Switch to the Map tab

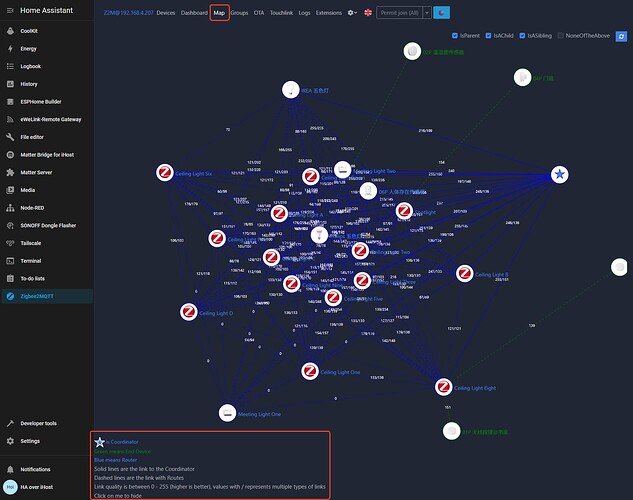click(219, 13)
